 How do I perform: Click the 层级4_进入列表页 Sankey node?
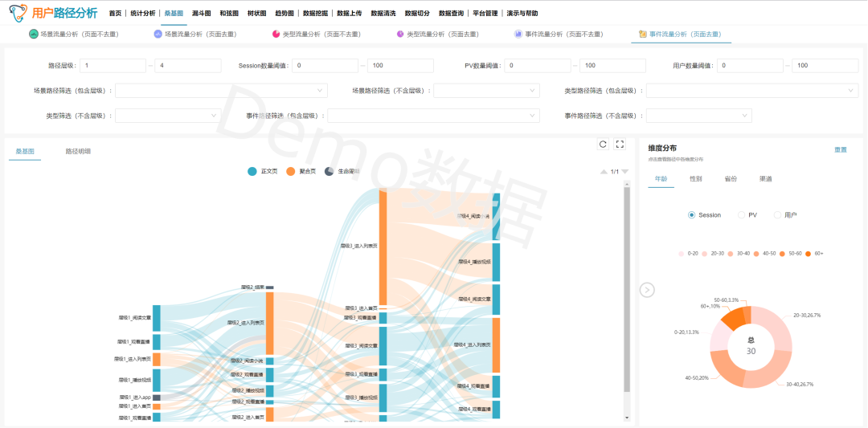496,345
